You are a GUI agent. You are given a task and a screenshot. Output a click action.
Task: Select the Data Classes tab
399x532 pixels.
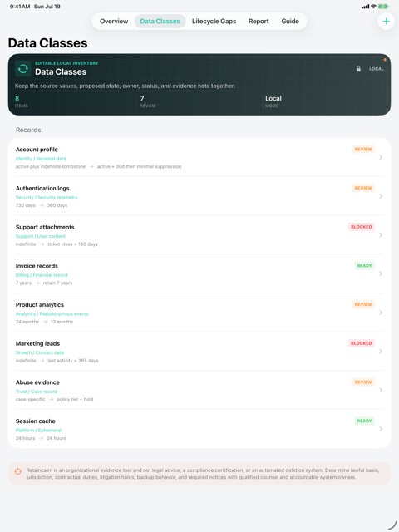pyautogui.click(x=160, y=22)
